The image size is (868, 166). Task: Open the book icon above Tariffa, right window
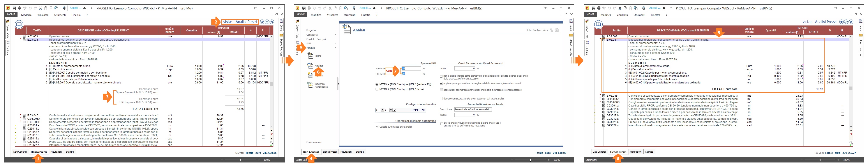pos(598,24)
